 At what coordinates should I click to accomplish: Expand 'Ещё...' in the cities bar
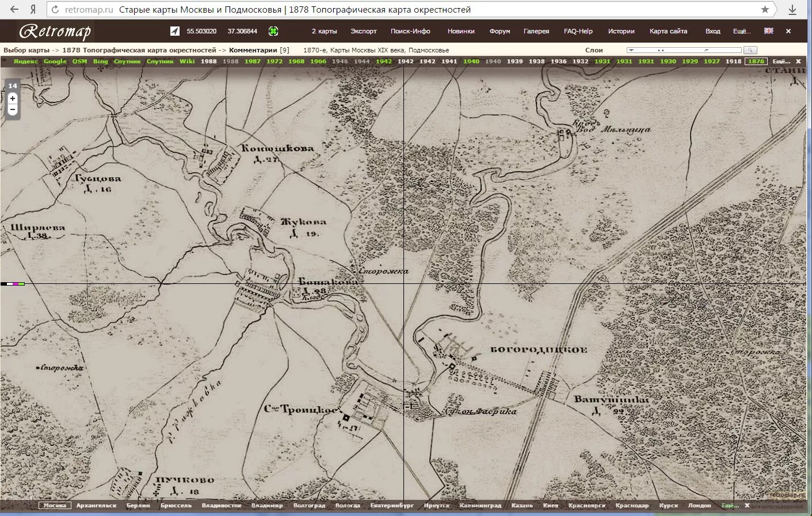[x=730, y=506]
